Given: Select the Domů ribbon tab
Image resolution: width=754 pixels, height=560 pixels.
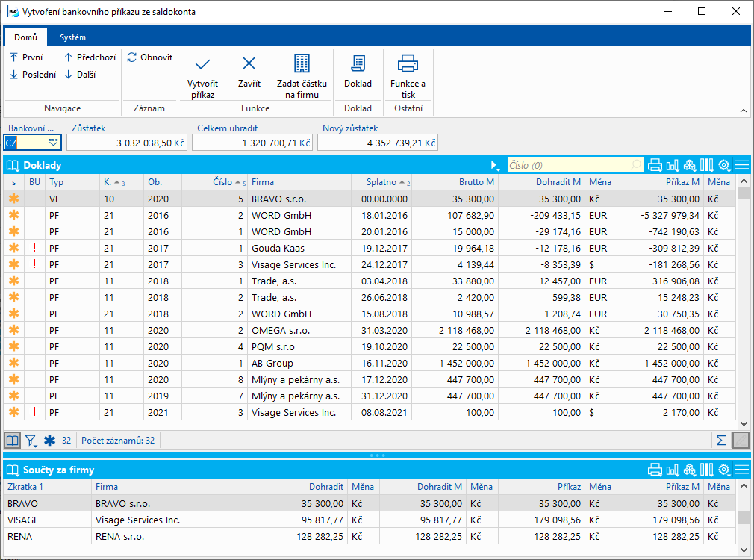Looking at the screenshot, I should [x=26, y=37].
